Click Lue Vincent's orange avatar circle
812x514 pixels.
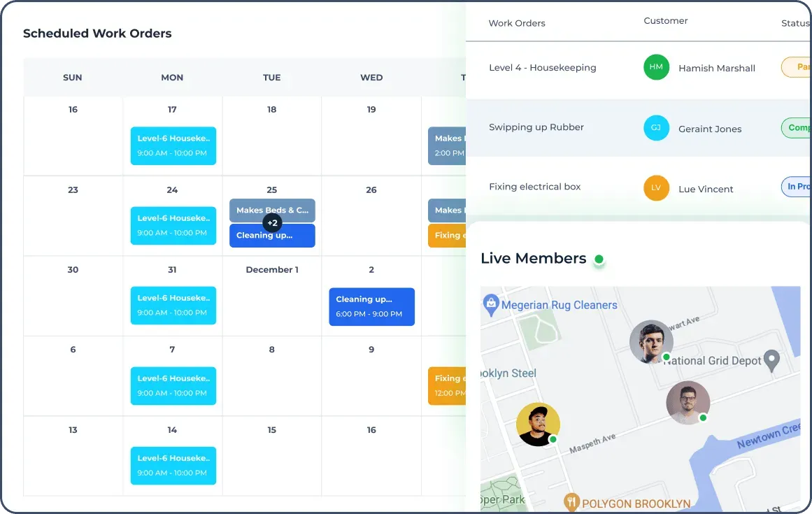[655, 188]
